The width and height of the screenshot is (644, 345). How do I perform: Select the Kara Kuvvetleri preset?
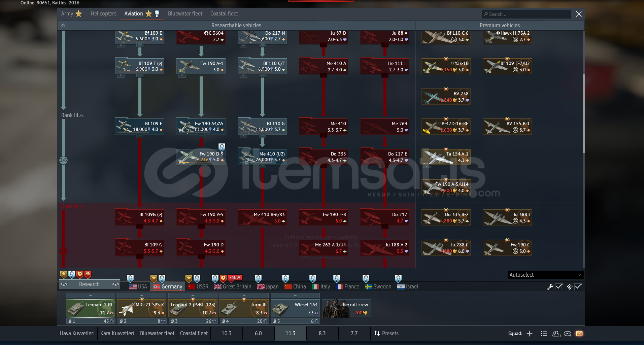tap(117, 334)
